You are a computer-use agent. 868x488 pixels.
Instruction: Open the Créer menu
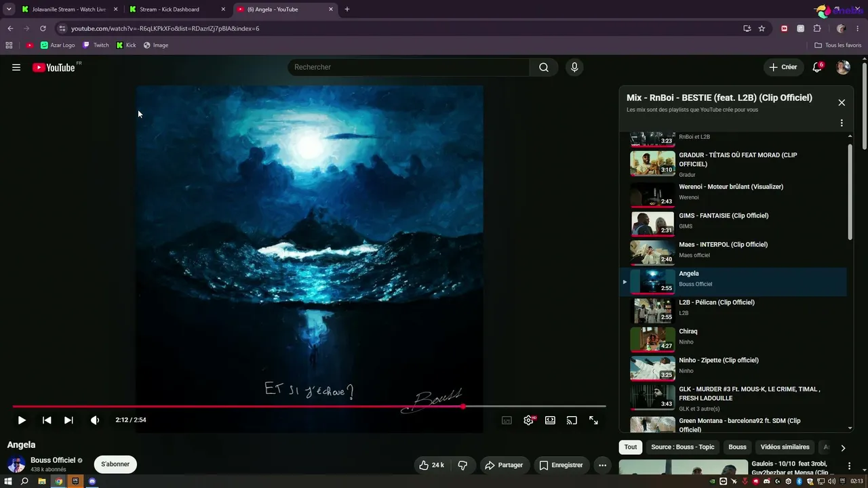(783, 67)
